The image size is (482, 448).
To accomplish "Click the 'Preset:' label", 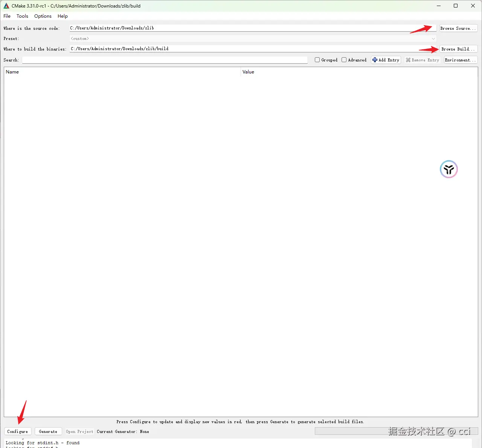I will (x=11, y=38).
